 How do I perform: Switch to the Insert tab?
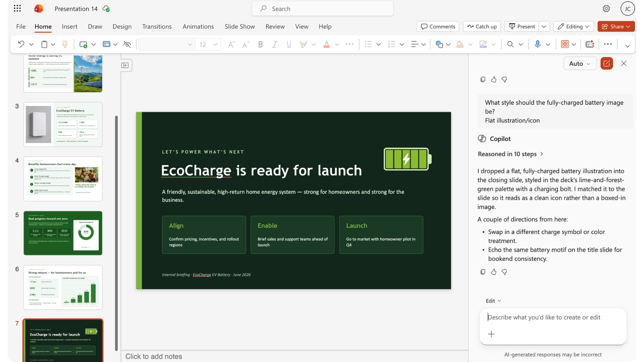[x=69, y=26]
